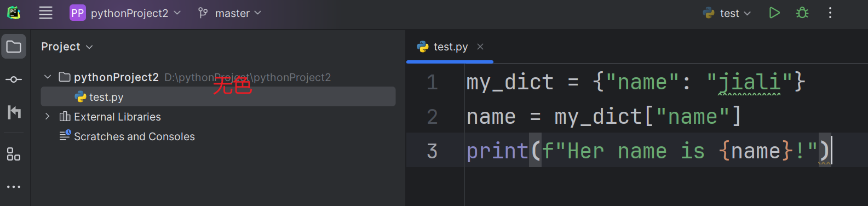The height and width of the screenshot is (206, 868).
Task: Open the master branch dropdown
Action: [x=238, y=13]
